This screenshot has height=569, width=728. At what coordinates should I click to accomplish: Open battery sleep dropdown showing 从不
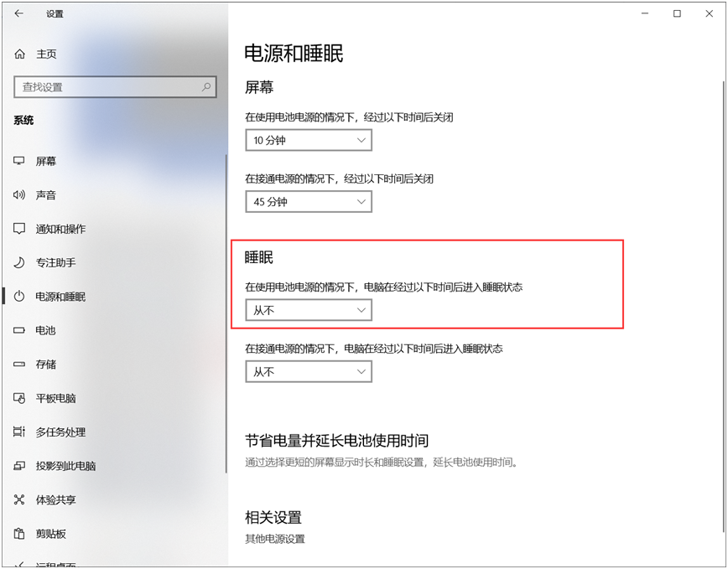(x=309, y=310)
